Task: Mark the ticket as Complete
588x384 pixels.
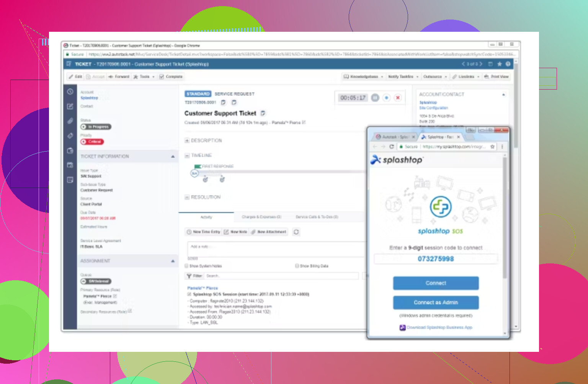Action: click(x=171, y=77)
